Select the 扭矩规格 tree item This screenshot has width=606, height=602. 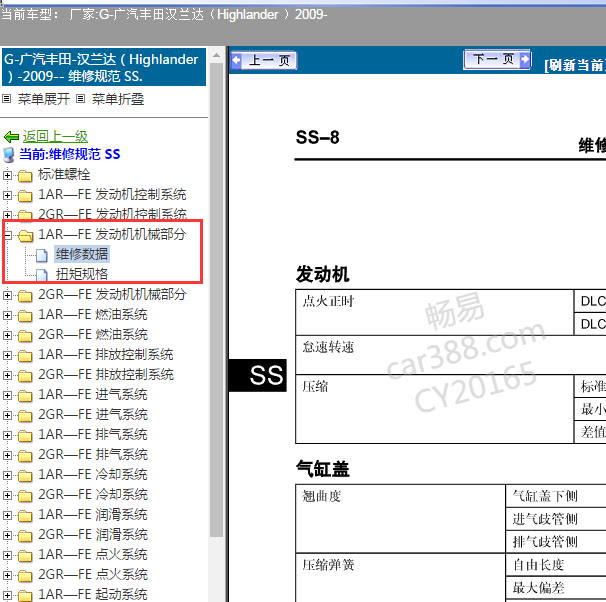(x=82, y=274)
